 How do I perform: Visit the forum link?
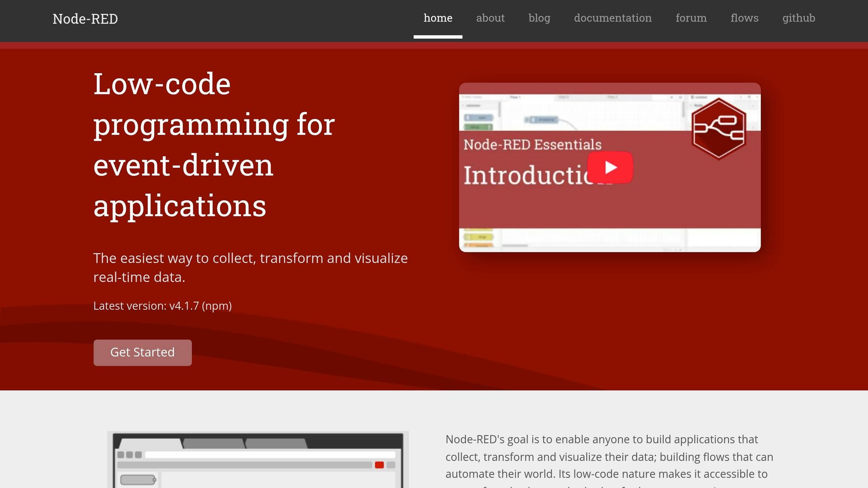691,18
